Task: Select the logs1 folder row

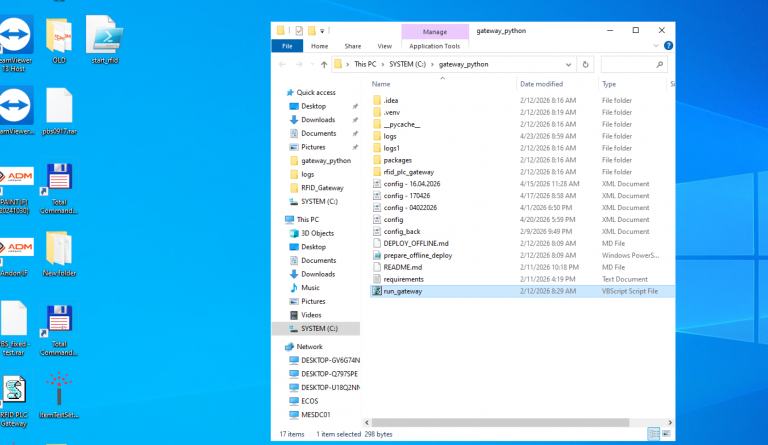Action: click(x=522, y=148)
